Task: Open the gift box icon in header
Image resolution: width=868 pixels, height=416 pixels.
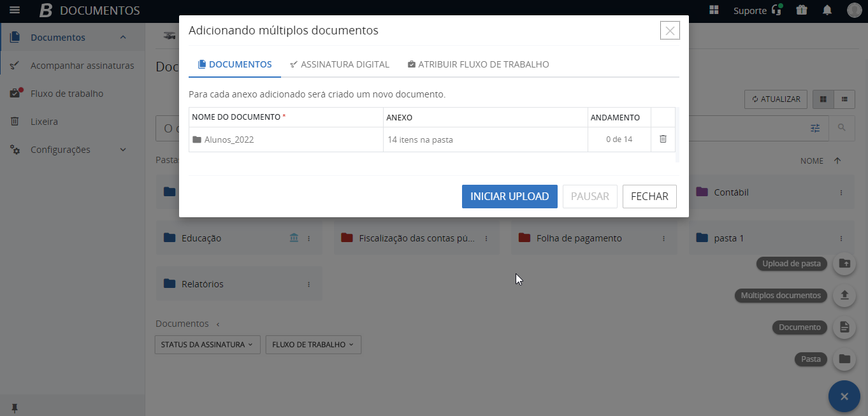Action: 801,10
